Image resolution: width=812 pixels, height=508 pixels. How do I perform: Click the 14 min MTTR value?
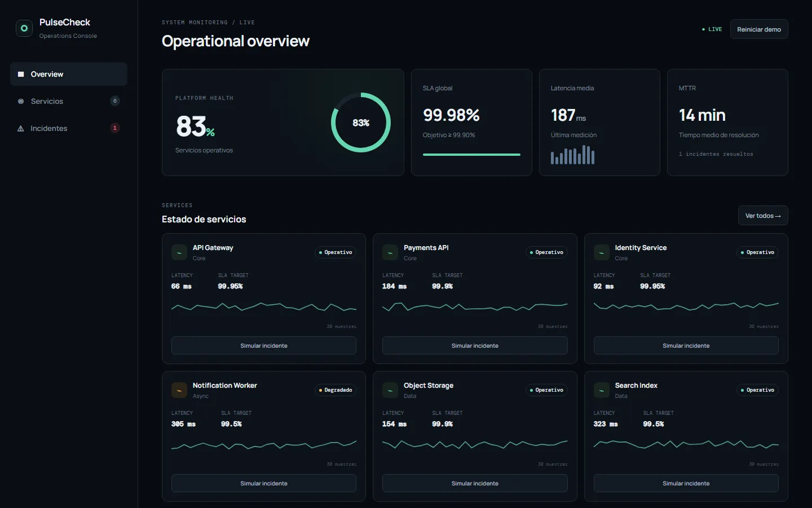702,115
